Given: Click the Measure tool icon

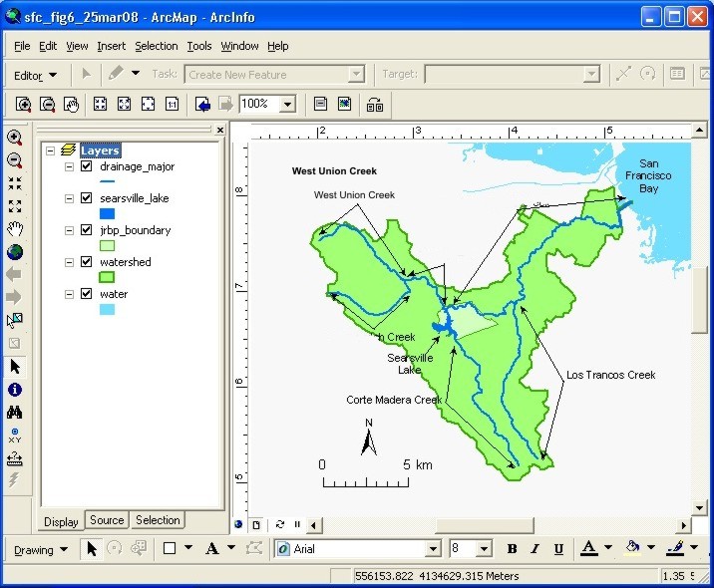Looking at the screenshot, I should coord(15,458).
